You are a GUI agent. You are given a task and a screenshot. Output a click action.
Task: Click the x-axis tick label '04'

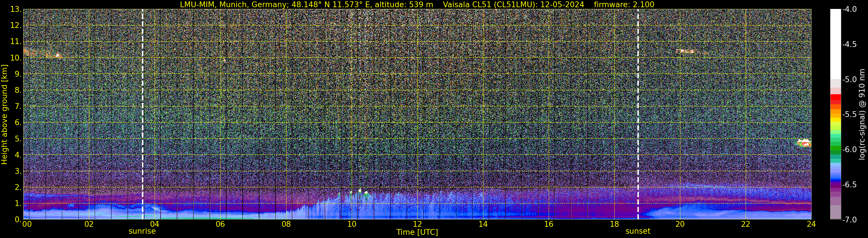tap(154, 224)
